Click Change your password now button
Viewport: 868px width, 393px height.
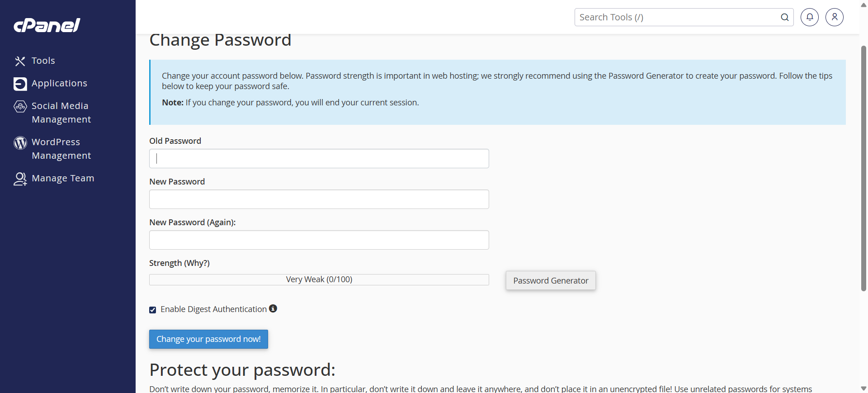pyautogui.click(x=208, y=339)
